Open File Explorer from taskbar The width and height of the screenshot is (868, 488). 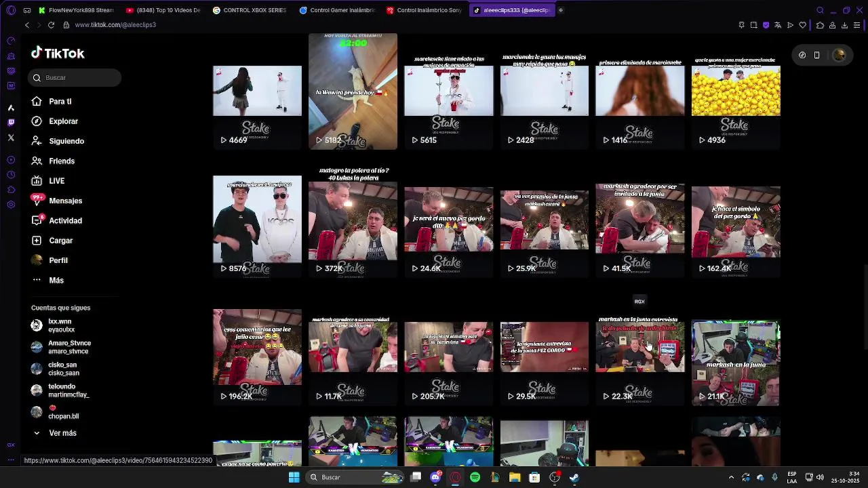(515, 477)
